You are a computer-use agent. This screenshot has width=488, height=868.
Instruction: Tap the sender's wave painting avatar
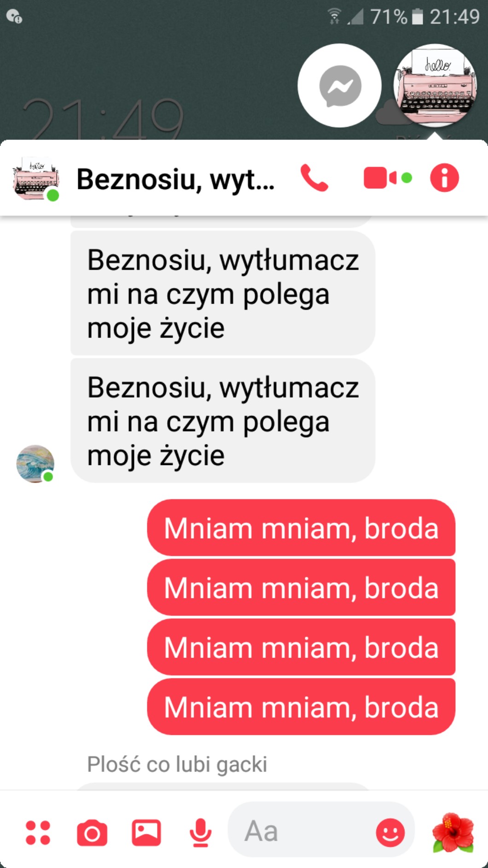pos(35,463)
